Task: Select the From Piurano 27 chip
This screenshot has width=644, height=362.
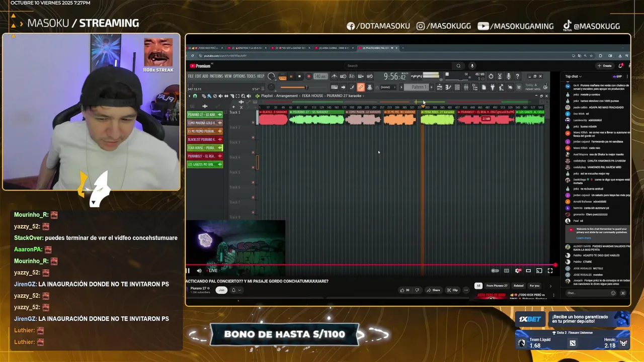Action: coord(497,286)
